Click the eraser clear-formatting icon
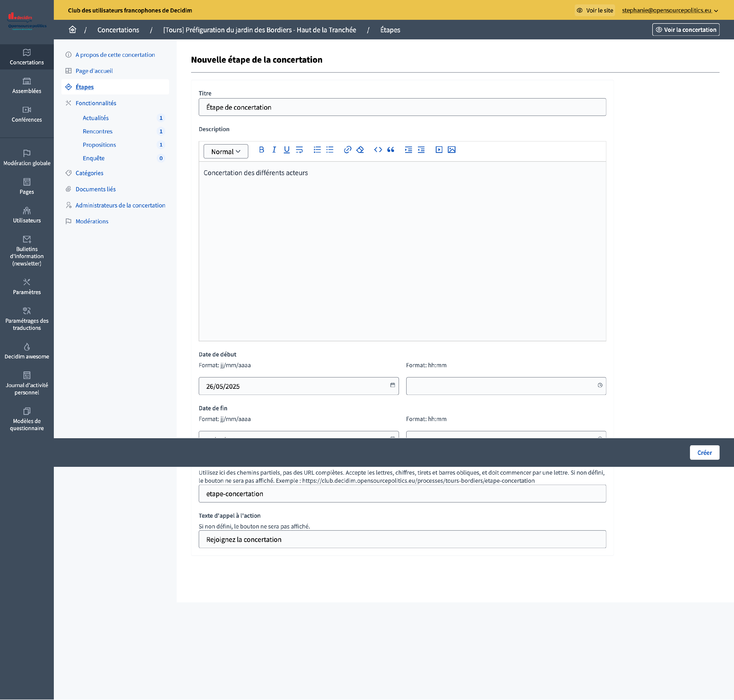 coord(360,150)
